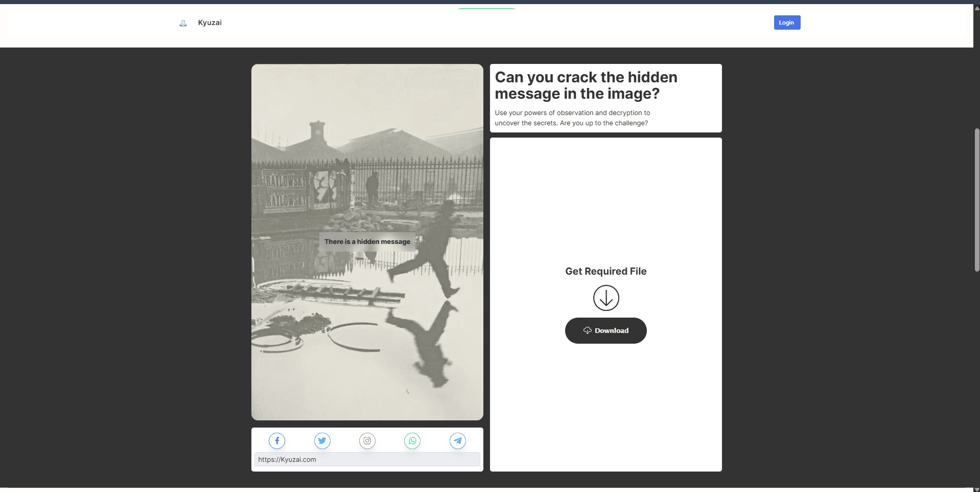Click the "Can you crack the hidden message" heading
Viewport: 980px width, 492px height.
586,85
